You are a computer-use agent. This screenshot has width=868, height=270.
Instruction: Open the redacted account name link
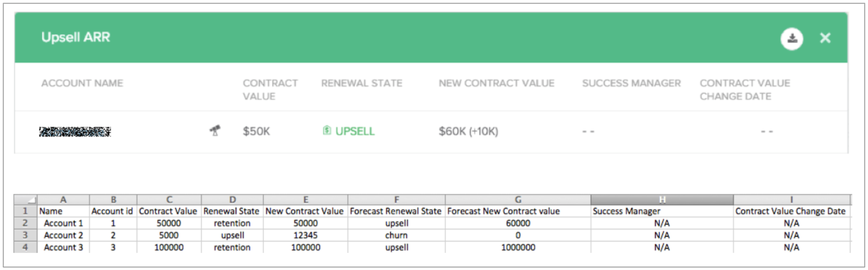(x=75, y=131)
